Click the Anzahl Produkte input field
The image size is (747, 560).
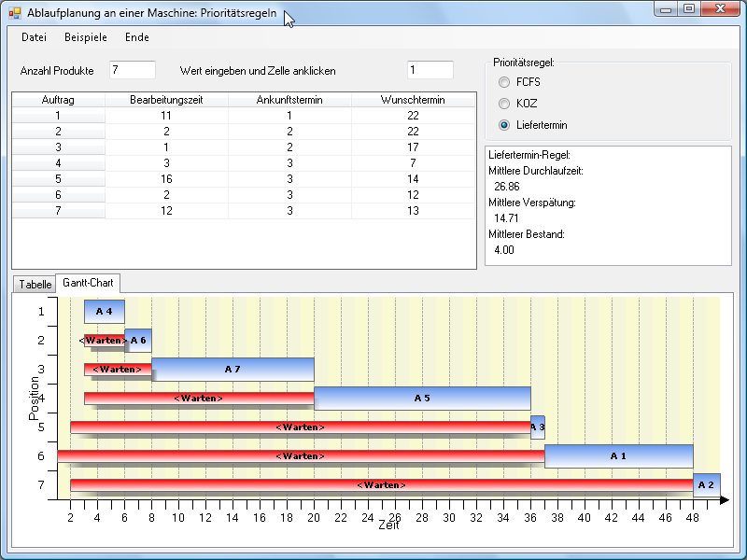[132, 70]
